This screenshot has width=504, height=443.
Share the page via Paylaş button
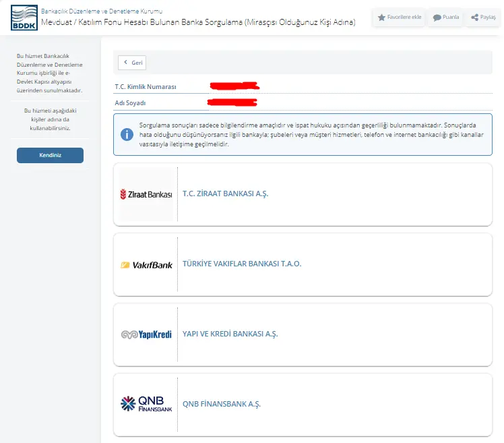click(x=483, y=17)
